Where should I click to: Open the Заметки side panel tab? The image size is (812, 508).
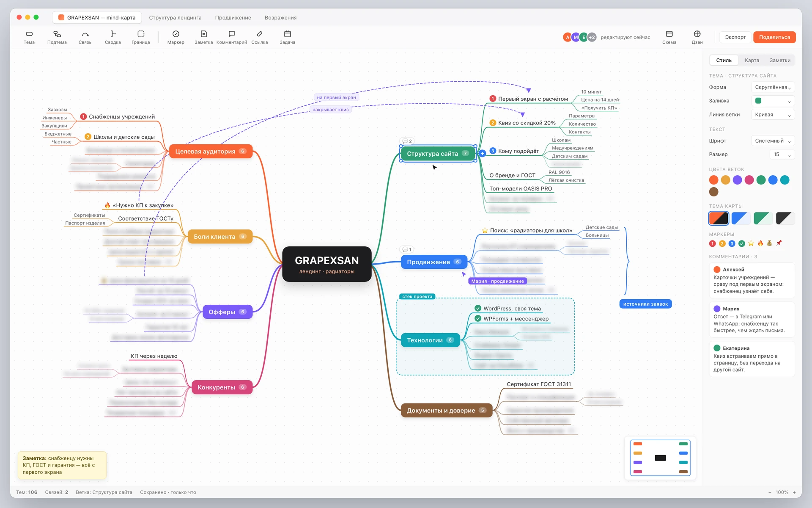click(779, 61)
